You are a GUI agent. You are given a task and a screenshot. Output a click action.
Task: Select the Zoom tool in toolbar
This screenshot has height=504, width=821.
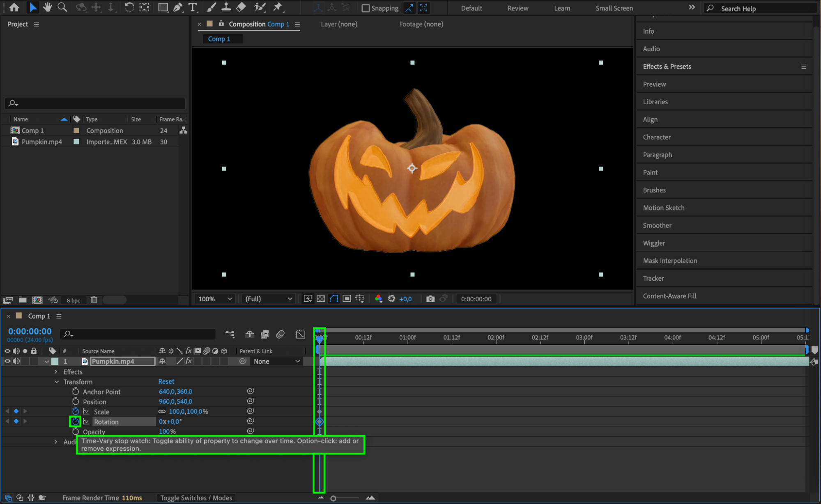tap(62, 7)
